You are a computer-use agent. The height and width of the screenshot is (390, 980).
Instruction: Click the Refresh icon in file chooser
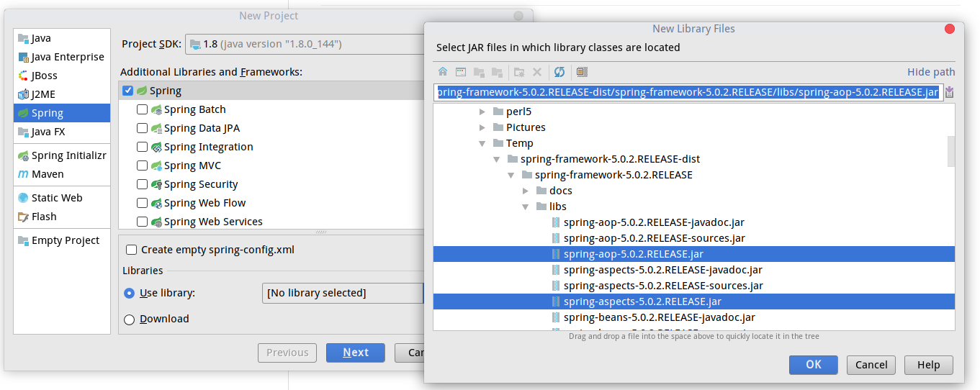pyautogui.click(x=559, y=72)
